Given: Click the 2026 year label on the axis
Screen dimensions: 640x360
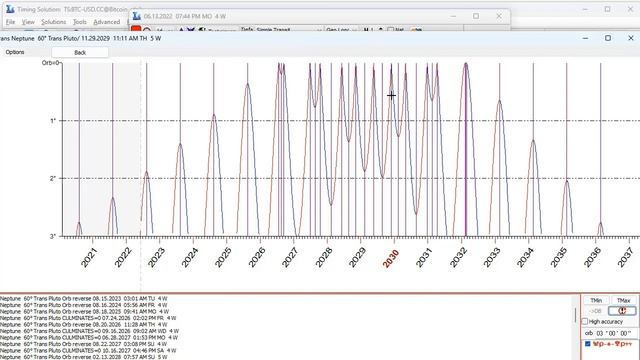Looking at the screenshot, I should tap(257, 258).
